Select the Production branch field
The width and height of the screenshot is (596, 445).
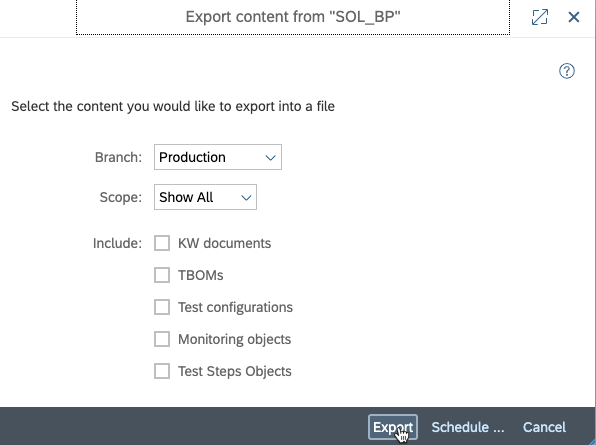pyautogui.click(x=218, y=157)
